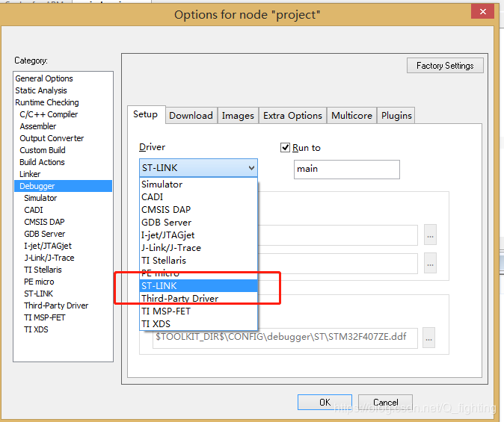
Task: Browse for the device description file
Action: point(429,337)
